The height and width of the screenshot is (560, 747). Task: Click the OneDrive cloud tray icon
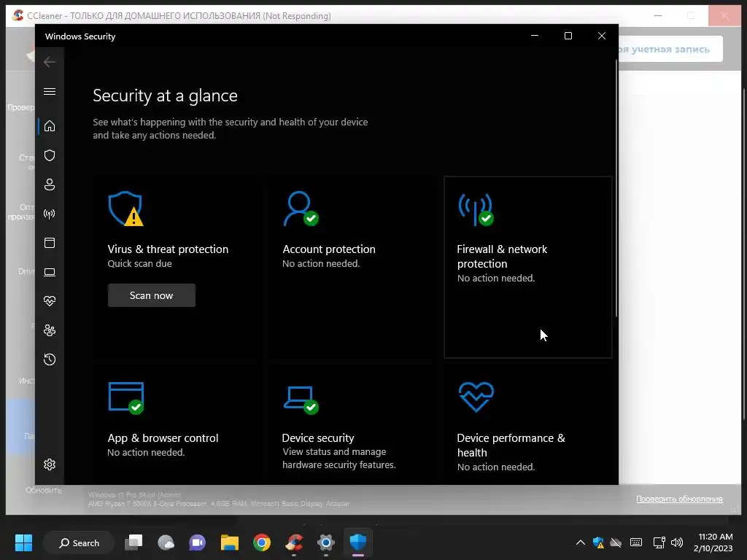pos(616,542)
